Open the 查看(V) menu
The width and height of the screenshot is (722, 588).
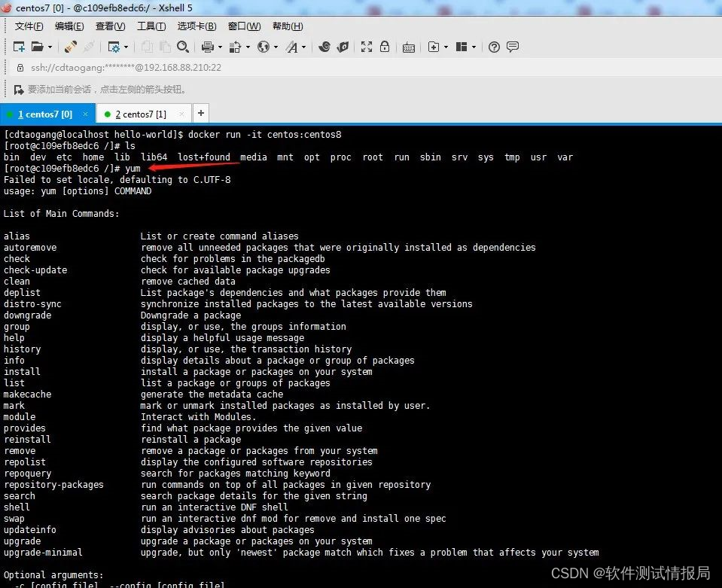[x=110, y=26]
